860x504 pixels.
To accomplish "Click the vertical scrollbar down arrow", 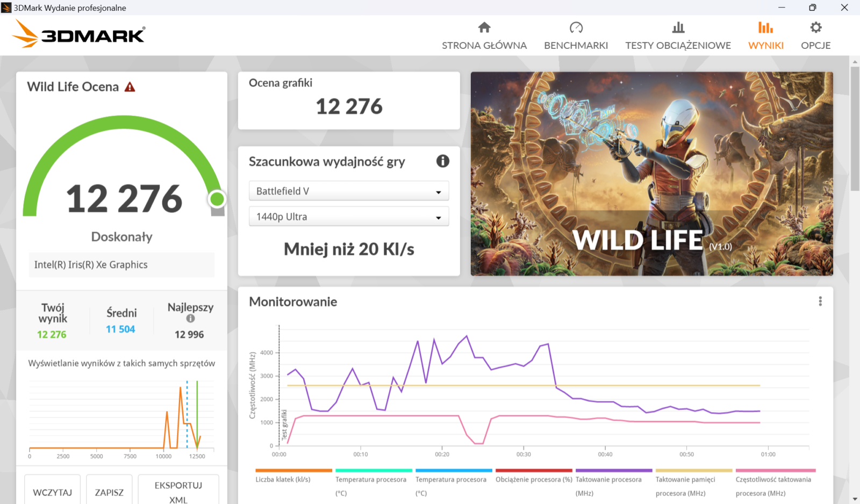I will pos(855,499).
